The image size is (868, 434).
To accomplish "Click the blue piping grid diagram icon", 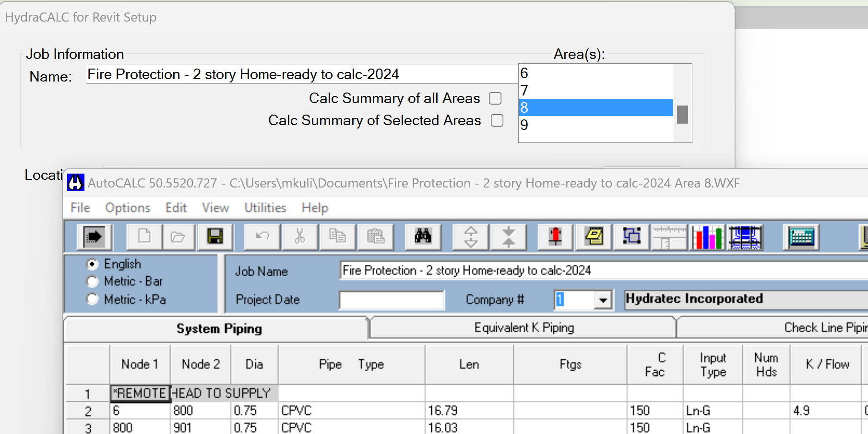I will [x=745, y=236].
